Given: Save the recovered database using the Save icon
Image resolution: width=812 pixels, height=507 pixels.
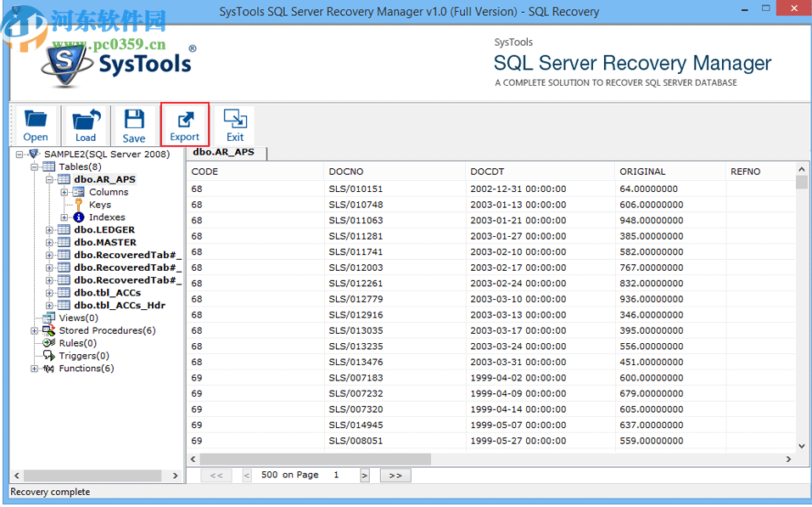Looking at the screenshot, I should pos(134,119).
